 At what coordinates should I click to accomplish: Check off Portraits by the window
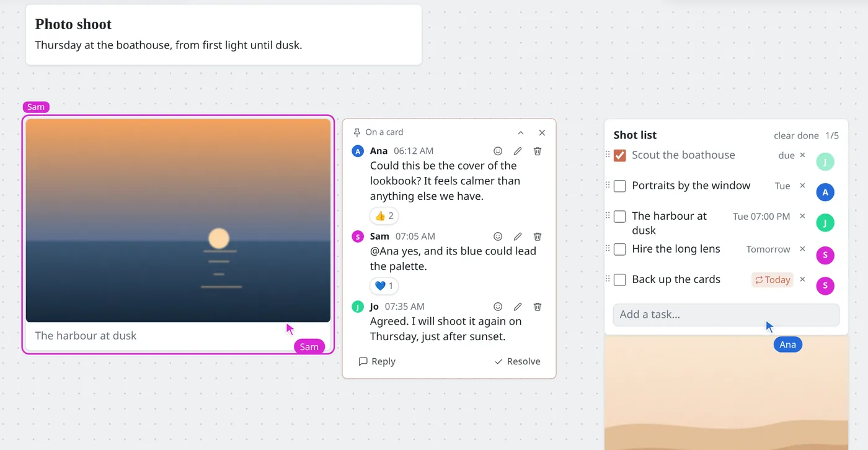pos(619,186)
